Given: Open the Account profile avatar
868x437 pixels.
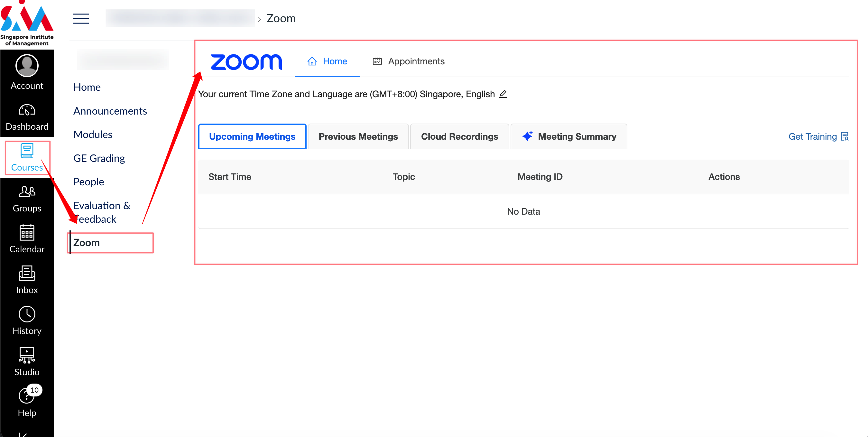Looking at the screenshot, I should pos(27,66).
